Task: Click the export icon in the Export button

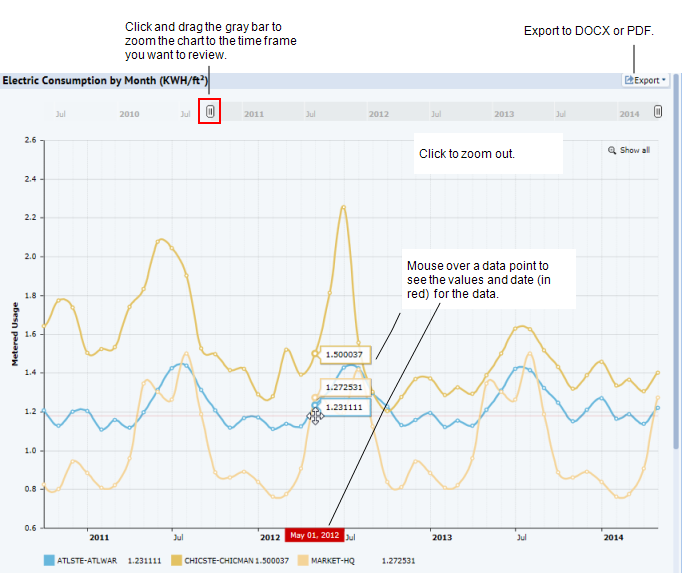Action: [628, 80]
